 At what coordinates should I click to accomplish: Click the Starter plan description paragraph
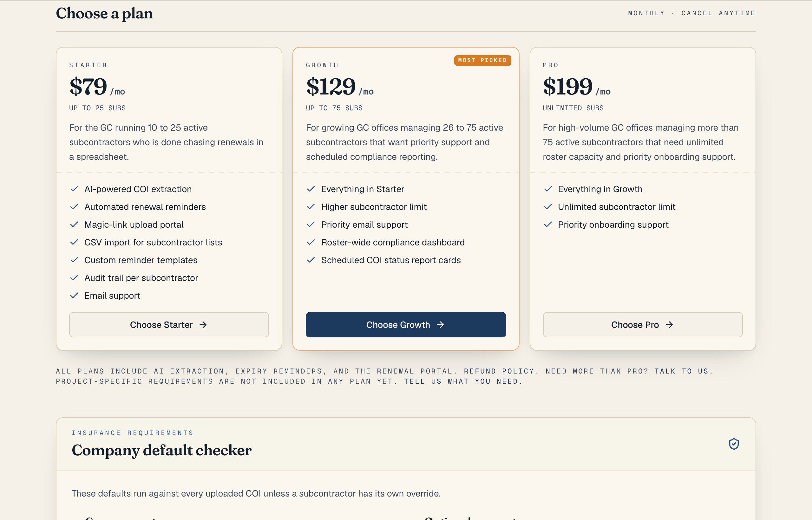[x=166, y=142]
